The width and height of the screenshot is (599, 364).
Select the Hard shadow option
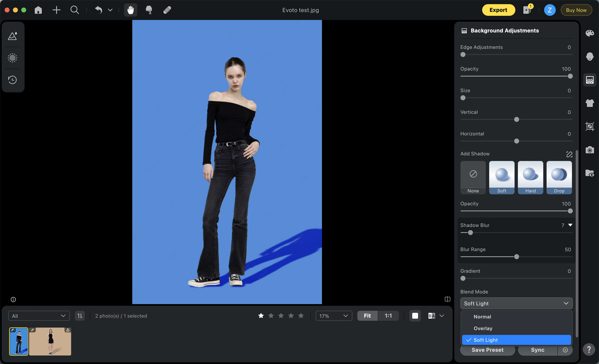(x=530, y=177)
